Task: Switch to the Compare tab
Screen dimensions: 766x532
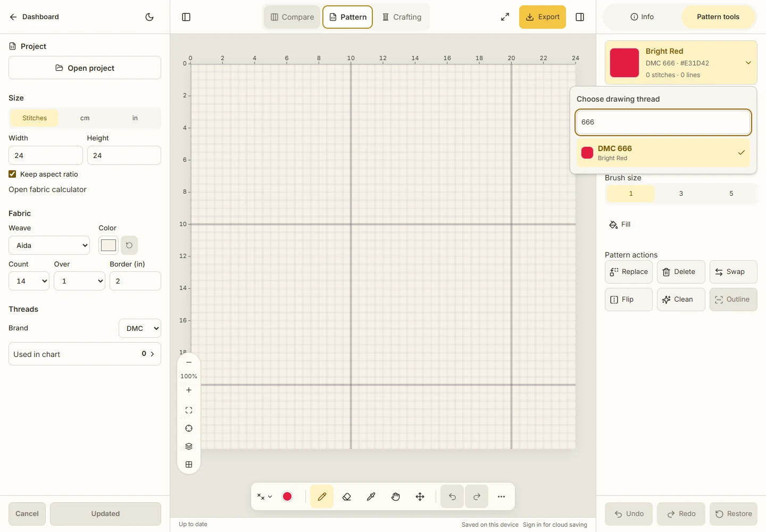Action: click(x=293, y=17)
